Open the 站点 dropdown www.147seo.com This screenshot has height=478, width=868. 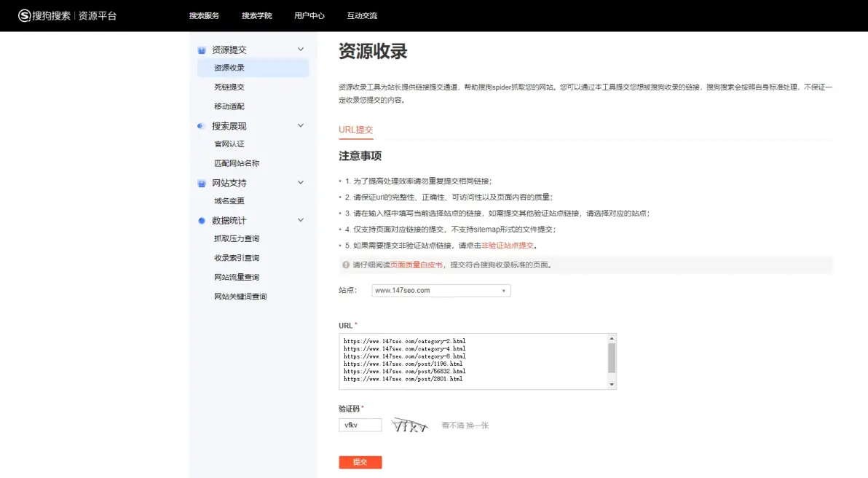(x=441, y=290)
